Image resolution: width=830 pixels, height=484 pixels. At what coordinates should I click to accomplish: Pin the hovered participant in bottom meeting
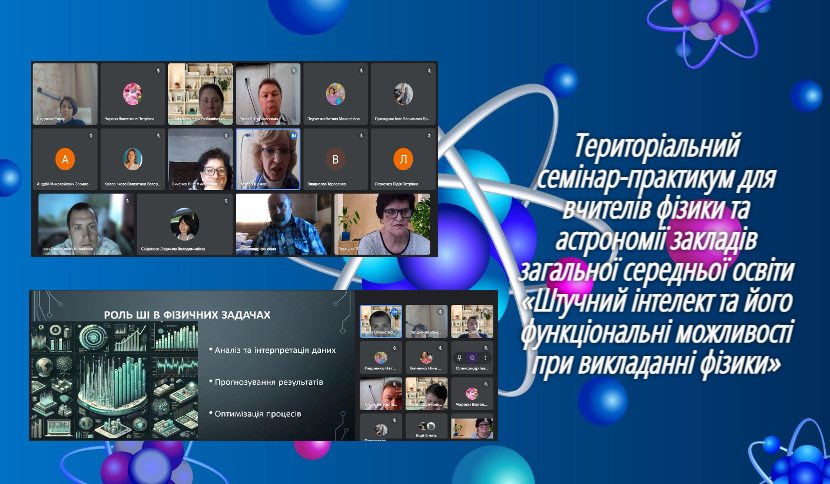459,358
